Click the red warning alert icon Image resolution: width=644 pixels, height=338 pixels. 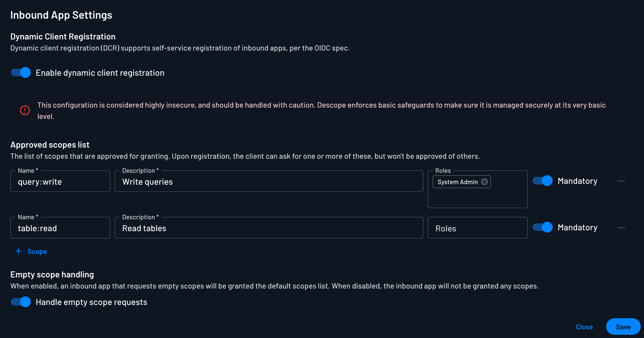point(25,111)
